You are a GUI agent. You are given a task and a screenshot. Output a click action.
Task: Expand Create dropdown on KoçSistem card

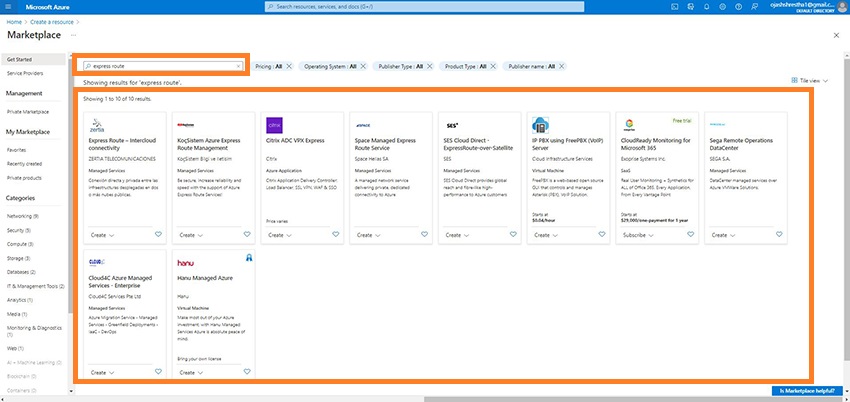click(191, 235)
